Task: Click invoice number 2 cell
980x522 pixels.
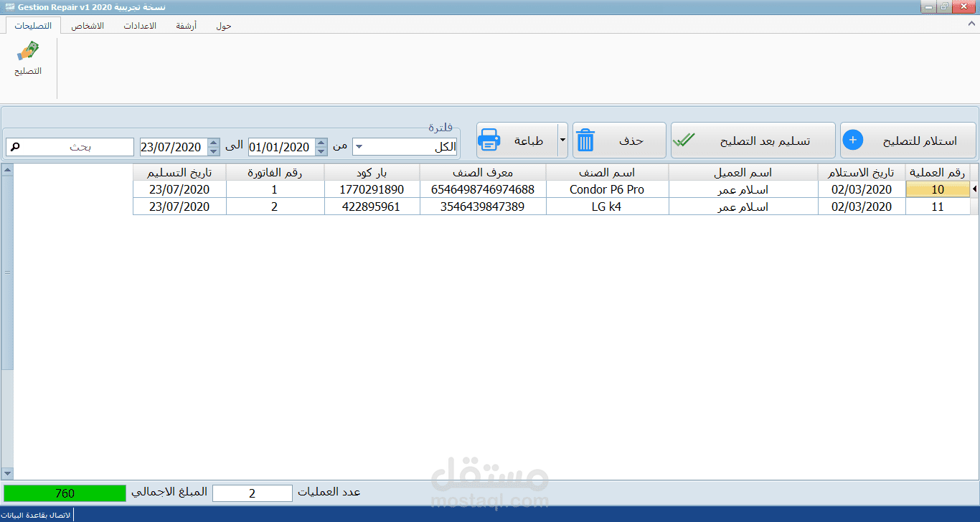Action: coord(275,207)
